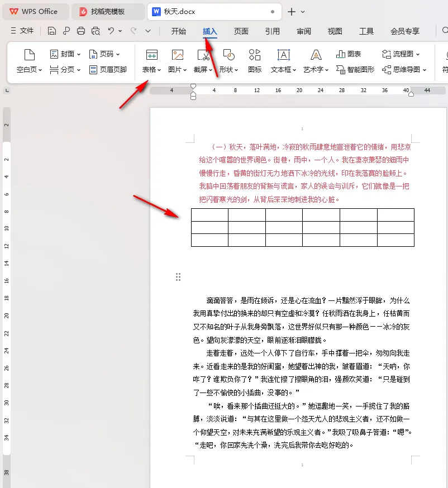Click the Screenshot tool icon

[x=203, y=55]
